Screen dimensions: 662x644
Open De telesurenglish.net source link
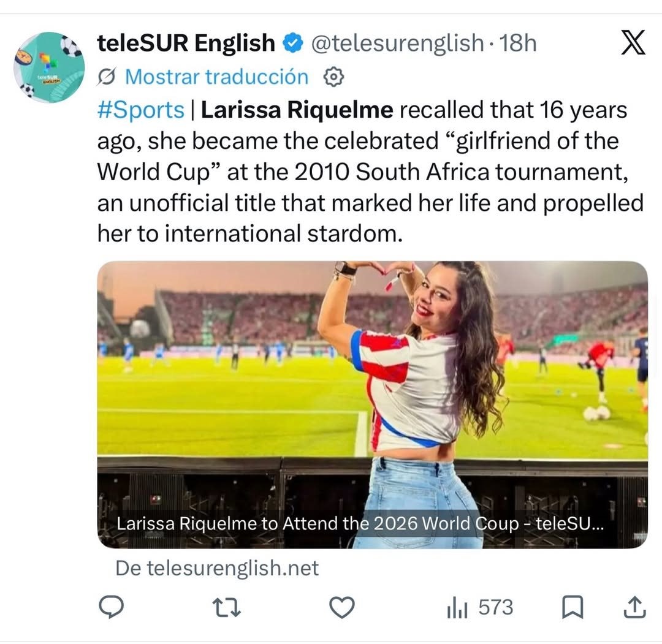click(217, 568)
